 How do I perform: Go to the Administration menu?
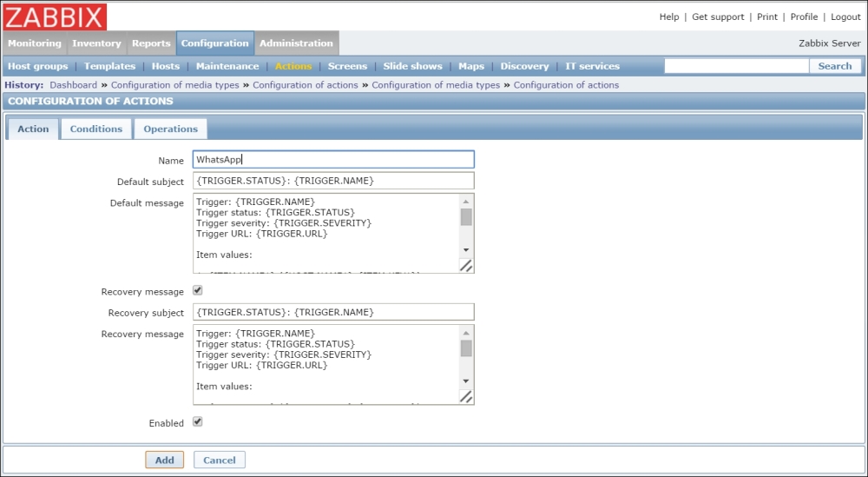pos(296,43)
